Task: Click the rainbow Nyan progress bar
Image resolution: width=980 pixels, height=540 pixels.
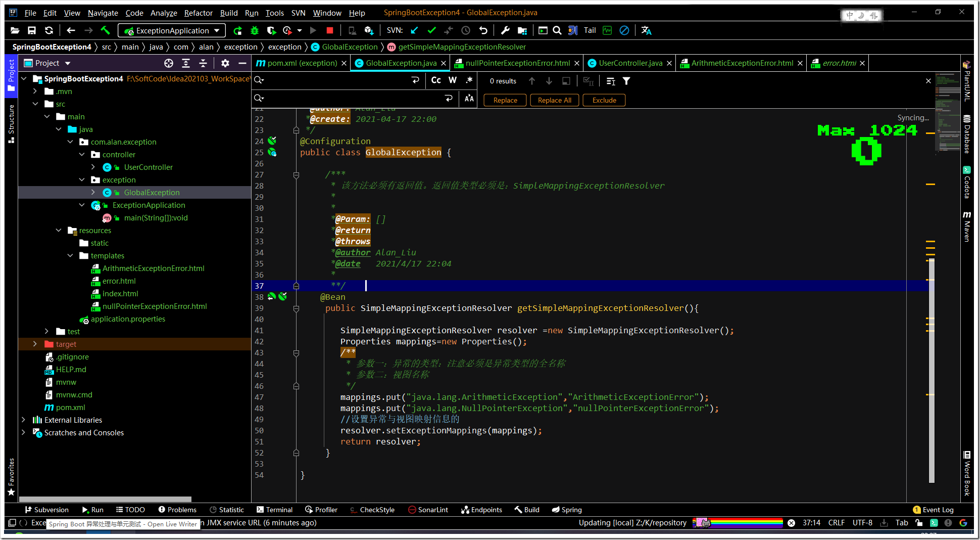Action: [738, 523]
